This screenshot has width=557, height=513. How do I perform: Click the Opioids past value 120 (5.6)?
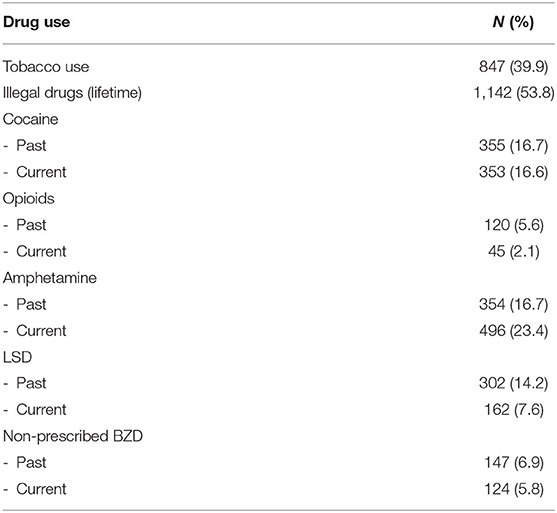click(x=514, y=225)
